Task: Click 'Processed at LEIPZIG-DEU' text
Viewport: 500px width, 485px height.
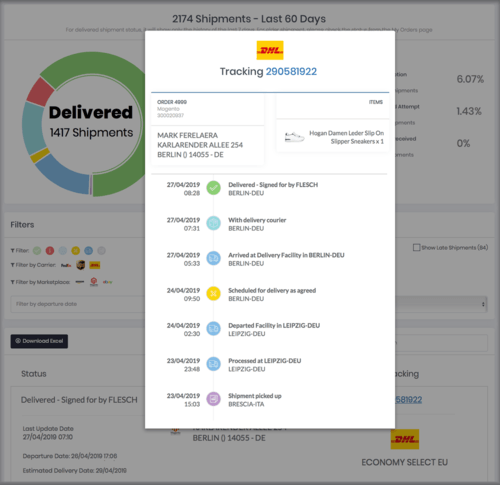Action: tap(265, 361)
